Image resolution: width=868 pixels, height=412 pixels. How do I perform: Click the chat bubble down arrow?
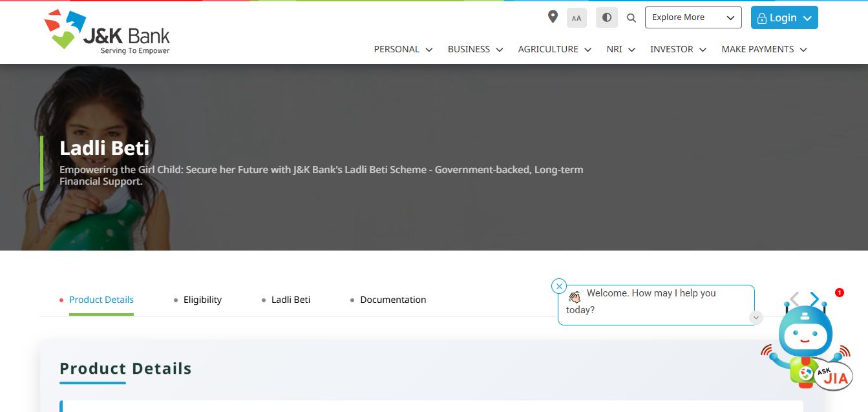[x=756, y=318]
